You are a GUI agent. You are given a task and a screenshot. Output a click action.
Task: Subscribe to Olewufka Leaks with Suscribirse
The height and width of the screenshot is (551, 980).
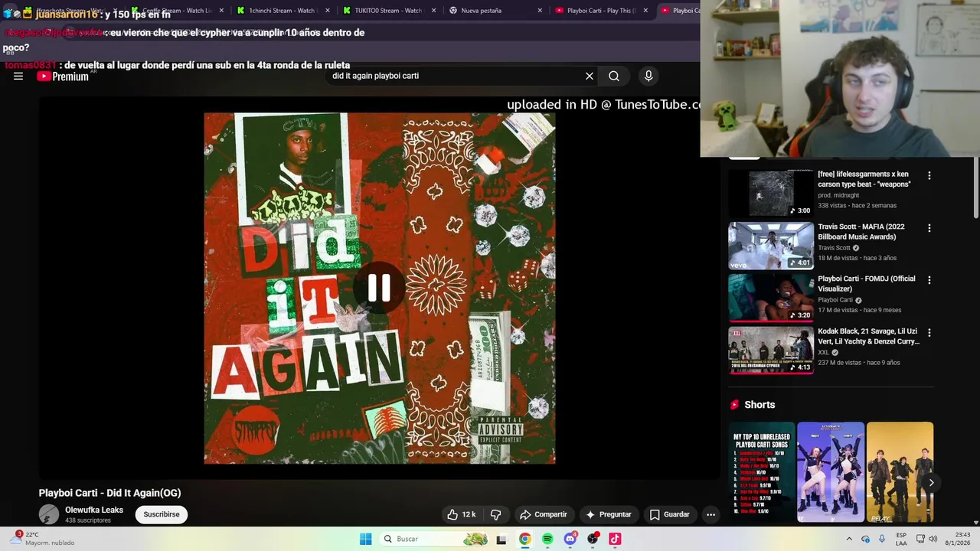pos(162,514)
